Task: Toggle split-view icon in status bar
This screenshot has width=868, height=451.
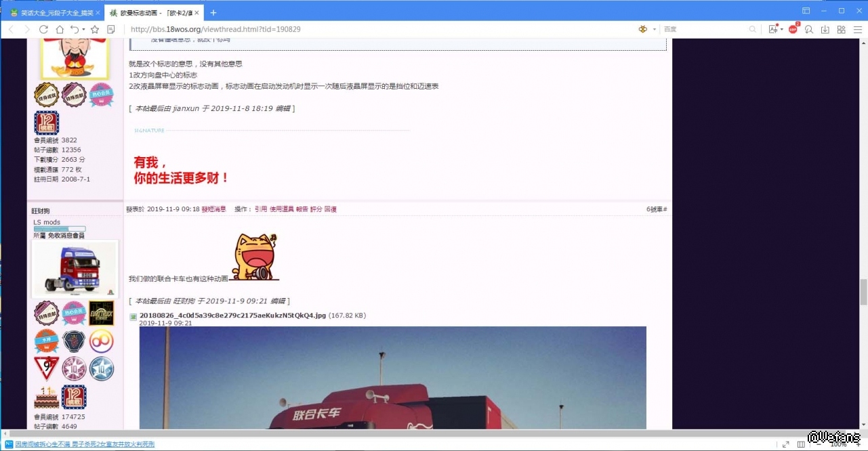Action: coord(801,444)
